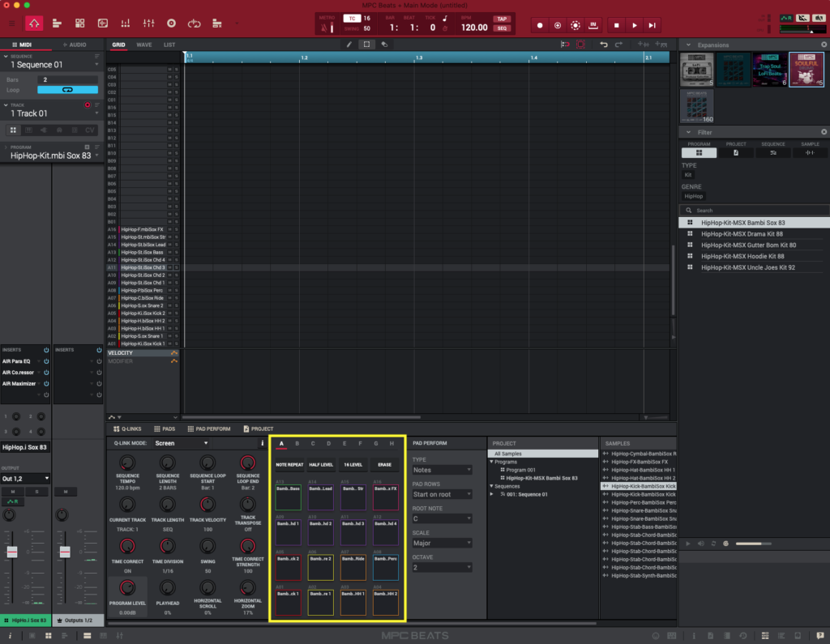Image resolution: width=830 pixels, height=644 pixels.
Task: Open the Root Note C dropdown
Action: tap(442, 518)
